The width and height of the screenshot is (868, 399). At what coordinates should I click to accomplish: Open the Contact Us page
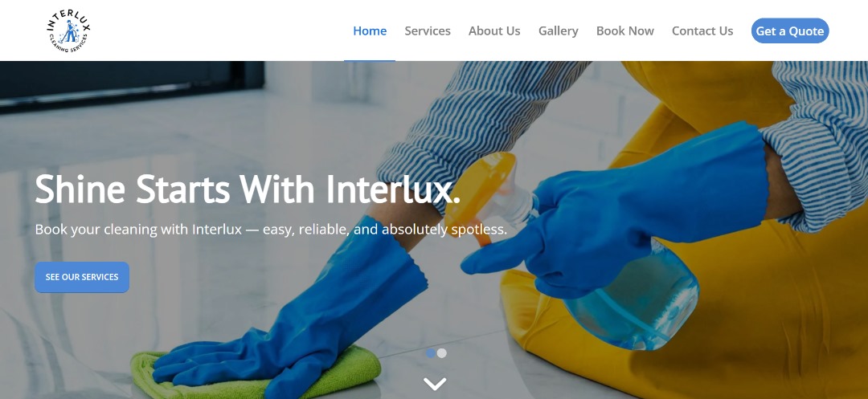point(702,31)
